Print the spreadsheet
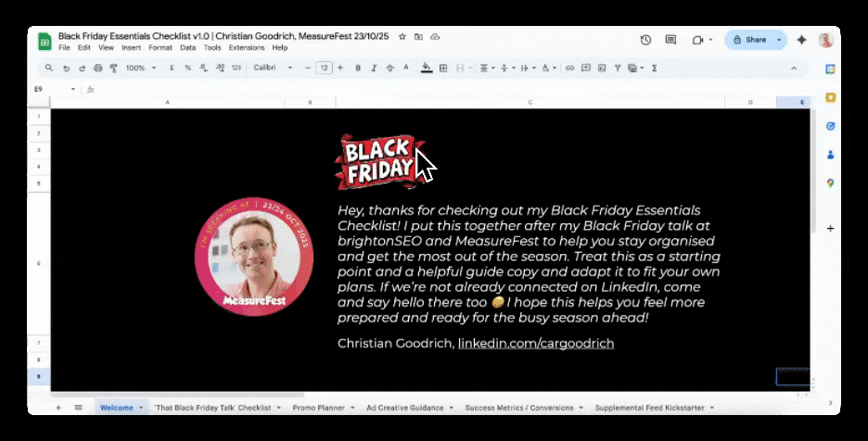Image resolution: width=868 pixels, height=441 pixels. click(98, 68)
